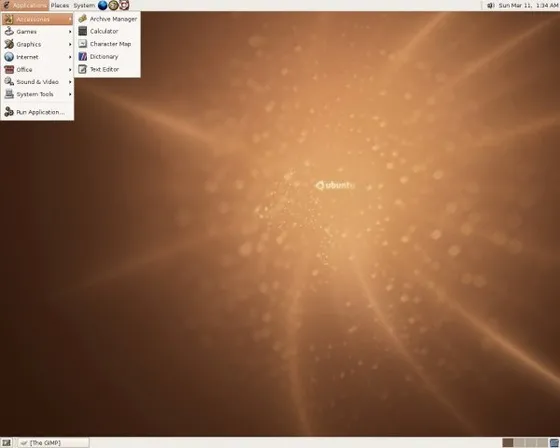
Task: Expand the arrow beside Accessories
Action: click(70, 19)
